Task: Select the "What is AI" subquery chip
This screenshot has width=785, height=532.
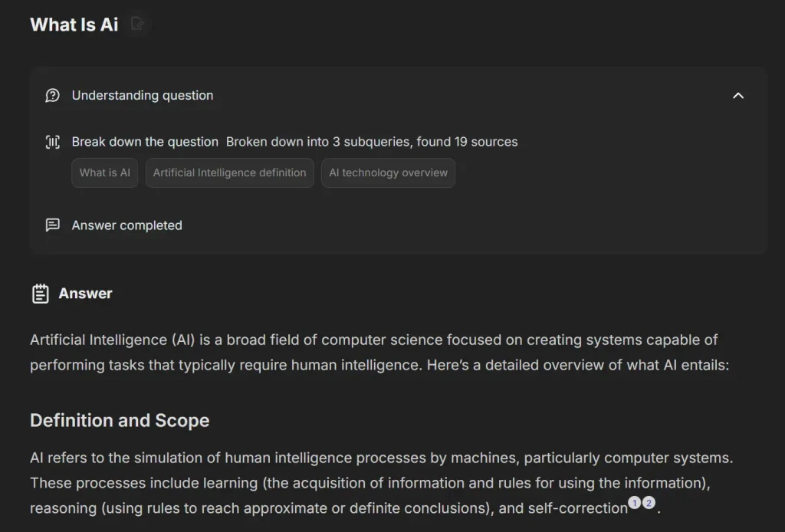Action: (104, 172)
